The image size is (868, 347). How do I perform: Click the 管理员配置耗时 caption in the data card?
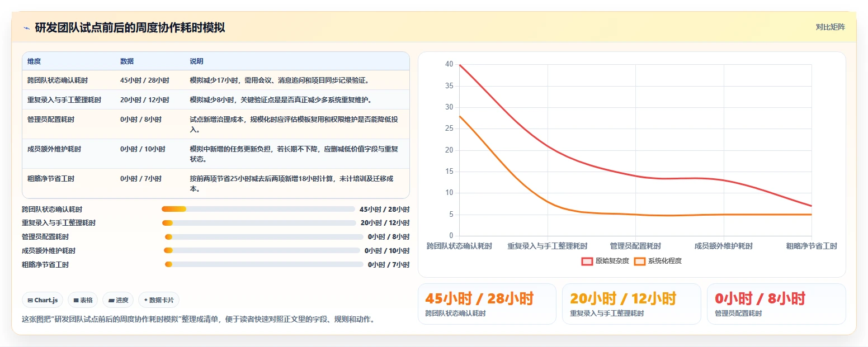[x=738, y=313]
